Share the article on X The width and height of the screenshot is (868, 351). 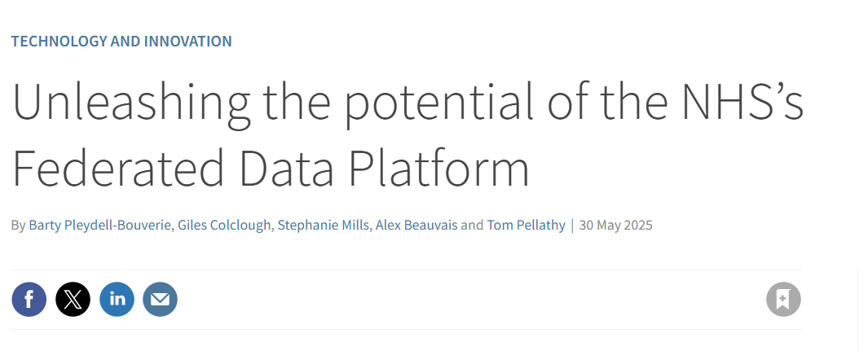click(x=73, y=299)
